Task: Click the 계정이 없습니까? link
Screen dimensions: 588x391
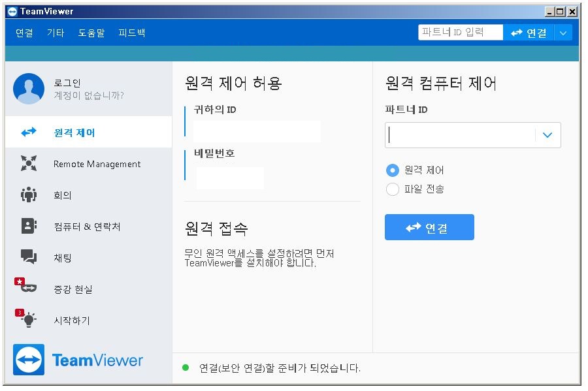Action: tap(89, 95)
